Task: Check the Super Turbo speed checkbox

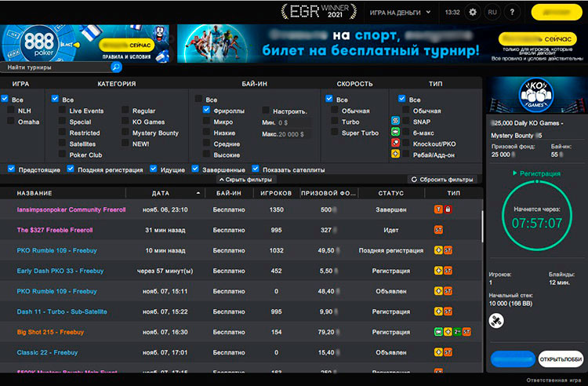Action: click(335, 132)
